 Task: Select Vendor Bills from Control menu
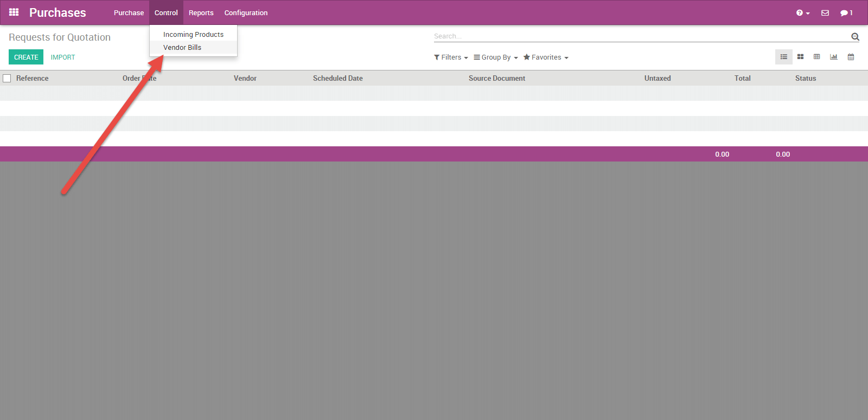(182, 48)
